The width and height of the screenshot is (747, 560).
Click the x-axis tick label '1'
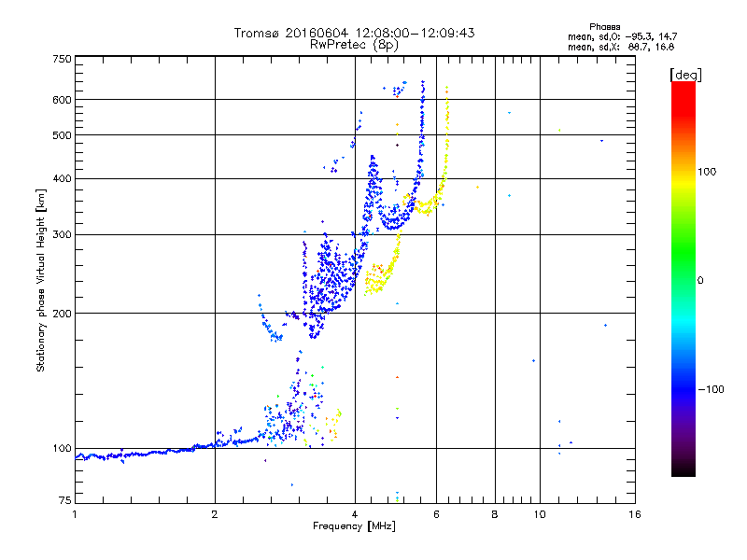pyautogui.click(x=75, y=514)
